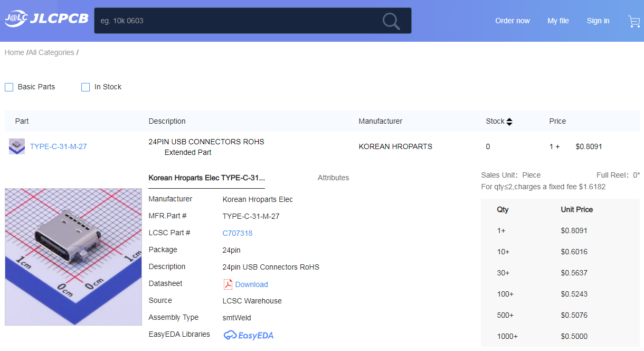Click the large USB connector product photo
This screenshot has height=351, width=644.
tap(73, 257)
